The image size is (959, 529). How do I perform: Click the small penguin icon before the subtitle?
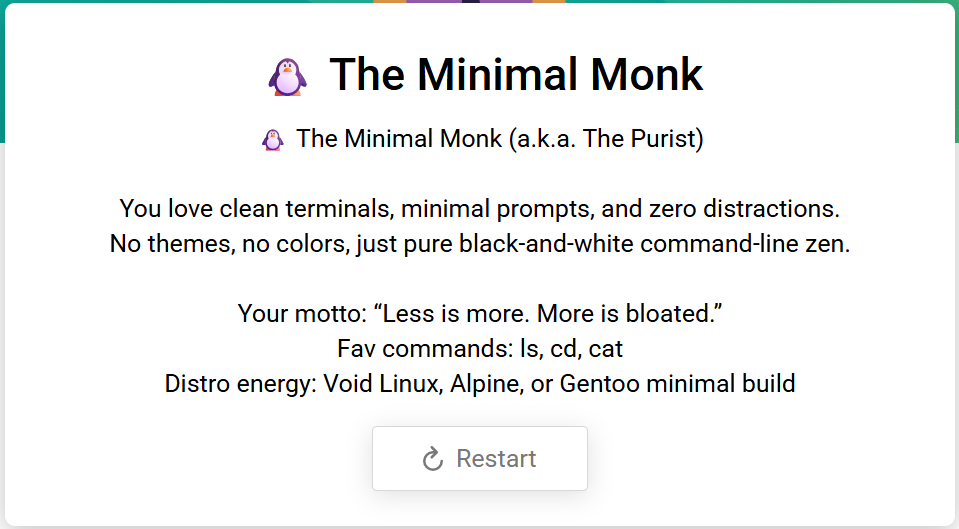click(273, 139)
